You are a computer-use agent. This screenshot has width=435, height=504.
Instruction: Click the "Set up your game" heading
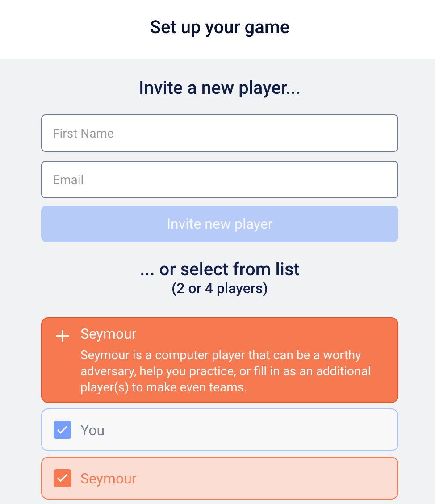(219, 27)
